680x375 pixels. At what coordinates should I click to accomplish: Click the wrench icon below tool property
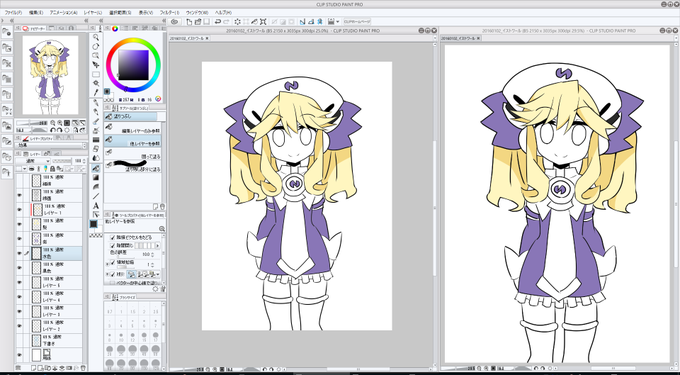pyautogui.click(x=162, y=288)
